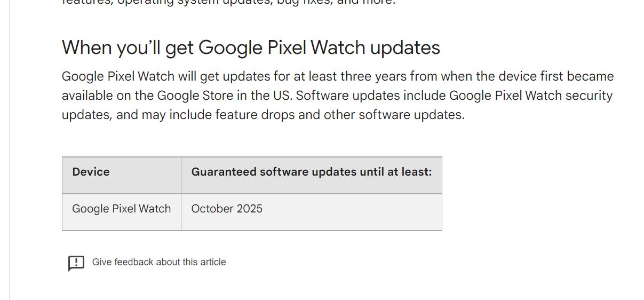Select the Device table header cell
Screen dimensions: 644x300
[122, 175]
